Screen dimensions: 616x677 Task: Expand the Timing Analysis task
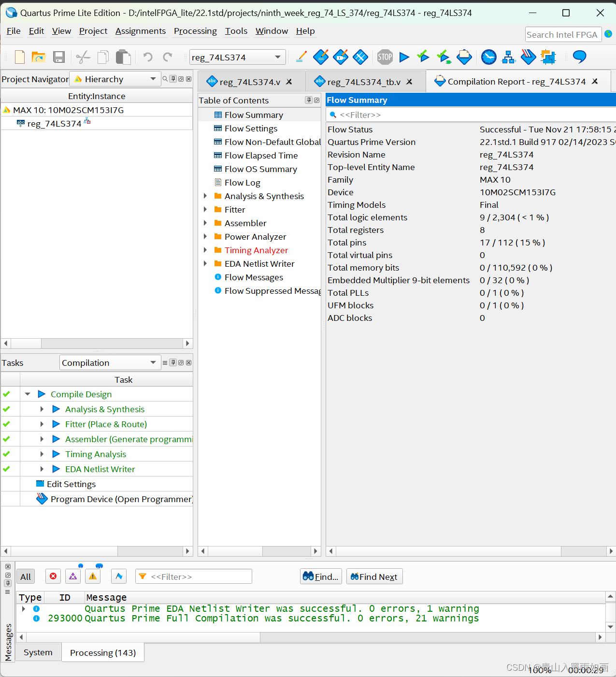42,454
